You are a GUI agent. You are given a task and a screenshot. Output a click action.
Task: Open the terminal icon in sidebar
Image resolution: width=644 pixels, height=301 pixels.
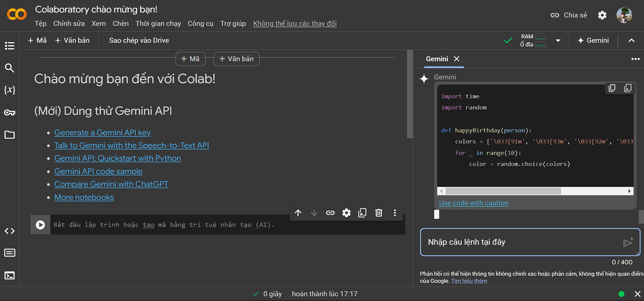point(9,275)
